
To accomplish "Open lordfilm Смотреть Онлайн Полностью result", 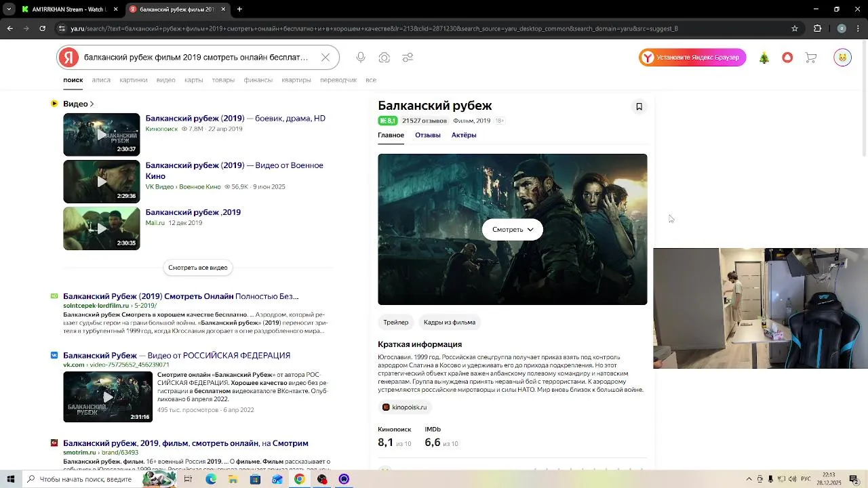I will point(181,296).
